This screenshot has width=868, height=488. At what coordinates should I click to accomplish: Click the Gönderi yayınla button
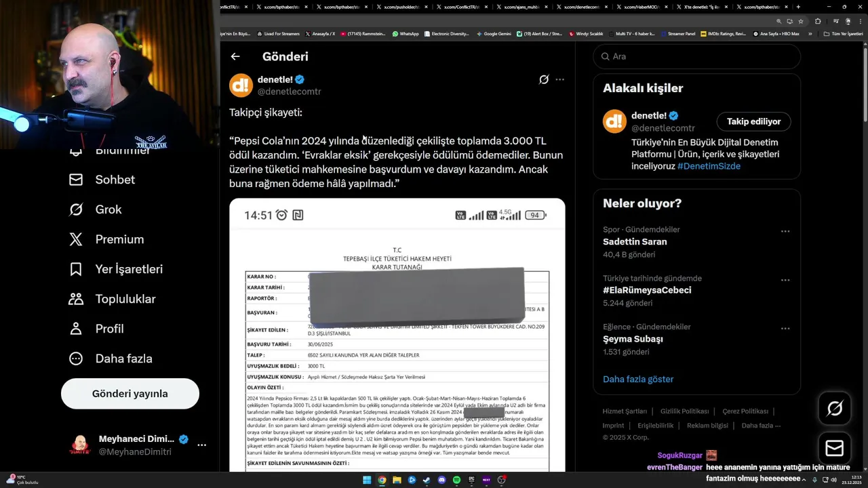pos(130,394)
